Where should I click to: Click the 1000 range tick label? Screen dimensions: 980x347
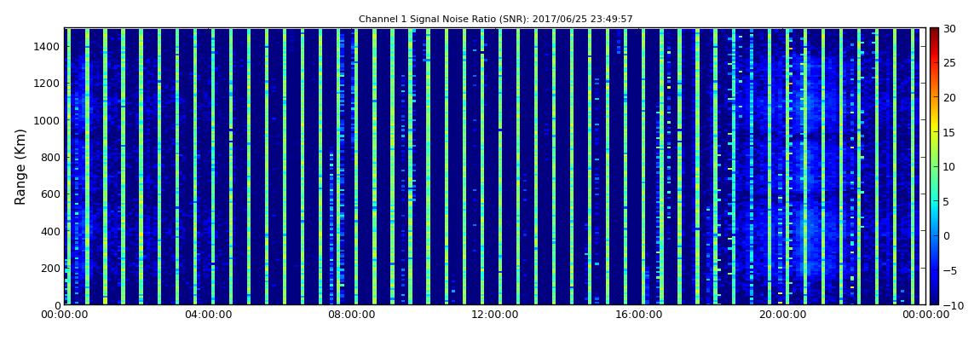[48, 120]
